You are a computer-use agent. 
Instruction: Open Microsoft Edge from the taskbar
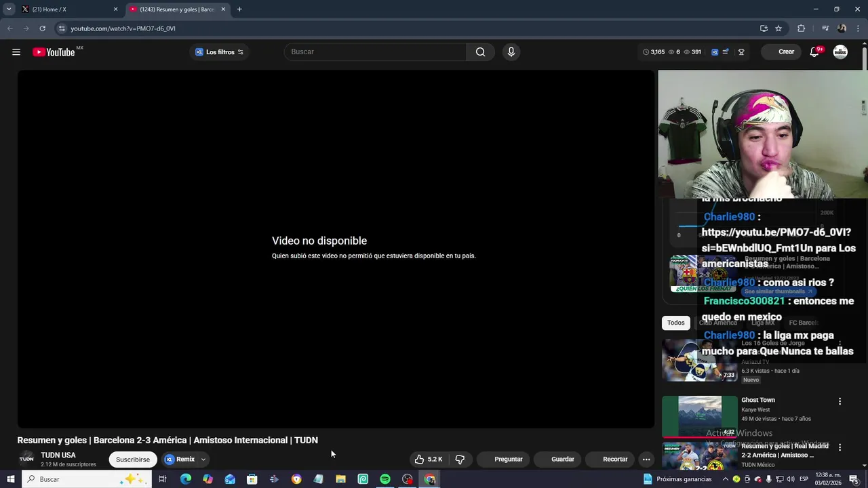point(185,479)
